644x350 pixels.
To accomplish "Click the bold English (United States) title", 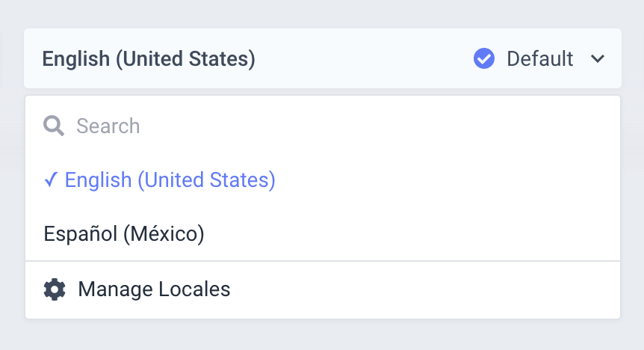I will [149, 59].
